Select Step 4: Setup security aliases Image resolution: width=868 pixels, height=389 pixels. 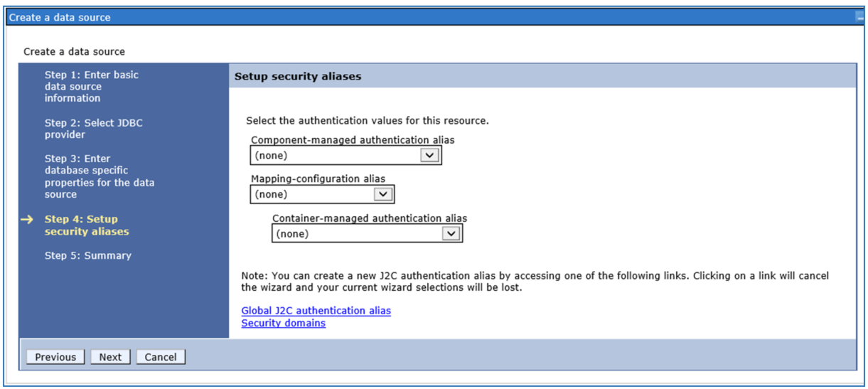86,225
